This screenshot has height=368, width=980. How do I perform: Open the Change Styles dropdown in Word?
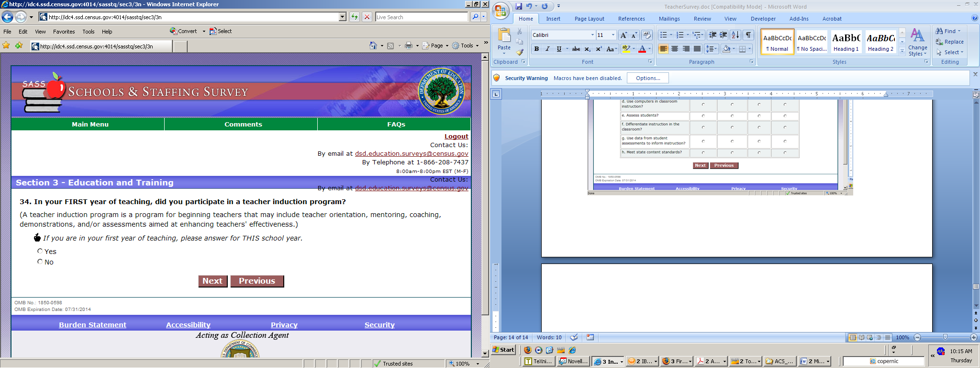[x=917, y=42]
